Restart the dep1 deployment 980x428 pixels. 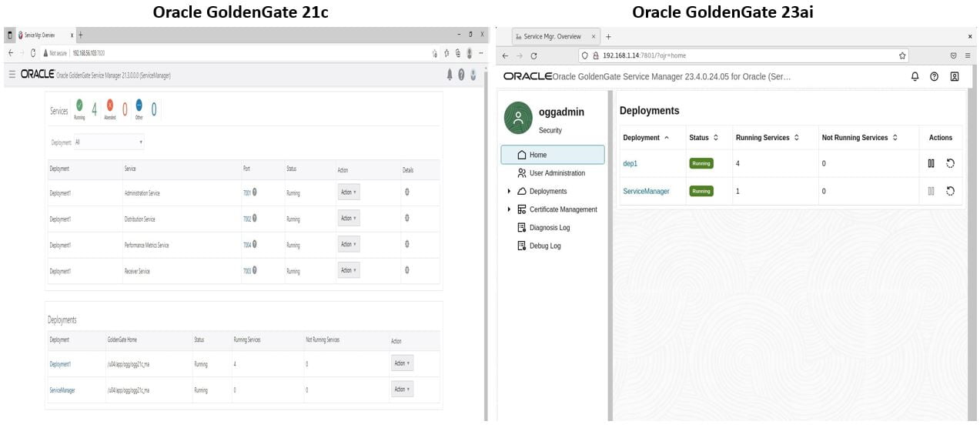point(951,163)
